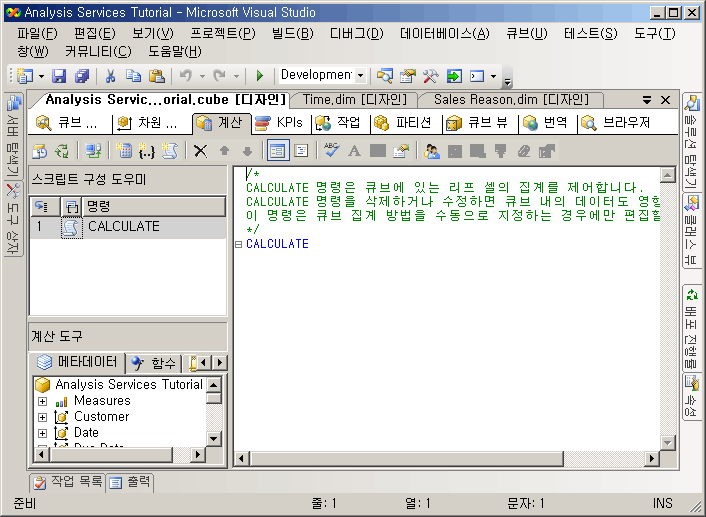Viewport: 706px width, 517px height.
Task: Click the Solution Explorer toolbar icon with magnifier
Action: click(385, 76)
